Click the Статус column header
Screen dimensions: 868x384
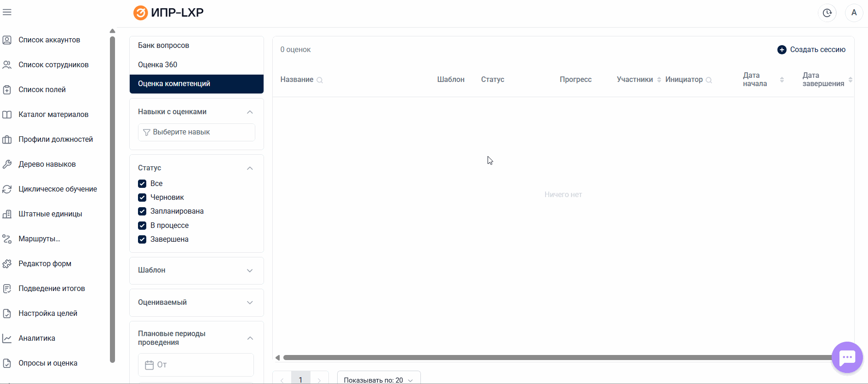tap(493, 80)
